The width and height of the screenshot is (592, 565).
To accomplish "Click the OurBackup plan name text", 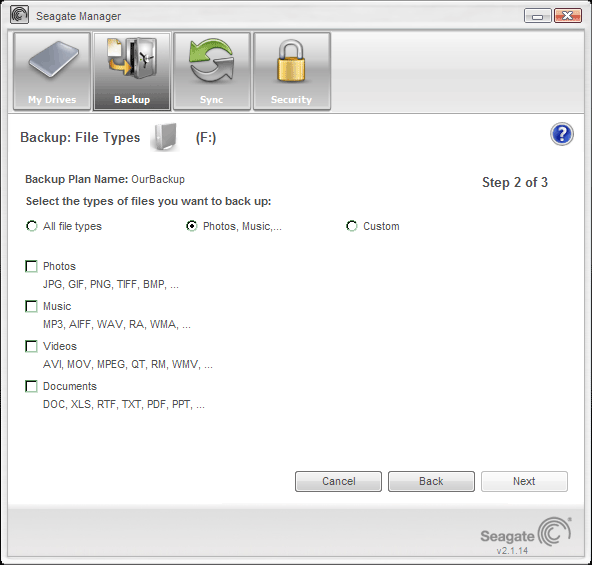I will click(x=158, y=179).
